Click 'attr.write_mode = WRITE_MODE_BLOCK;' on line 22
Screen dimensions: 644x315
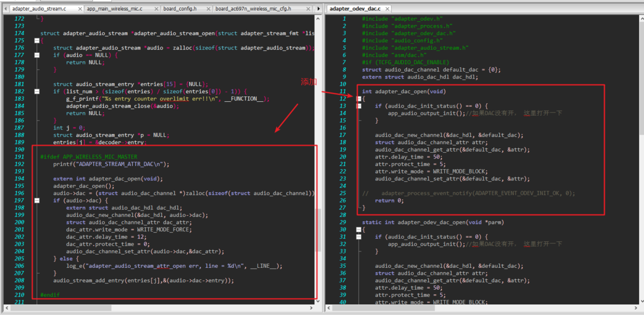point(431,171)
